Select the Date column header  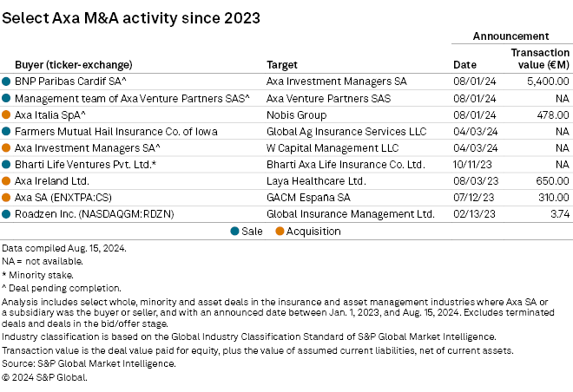464,64
